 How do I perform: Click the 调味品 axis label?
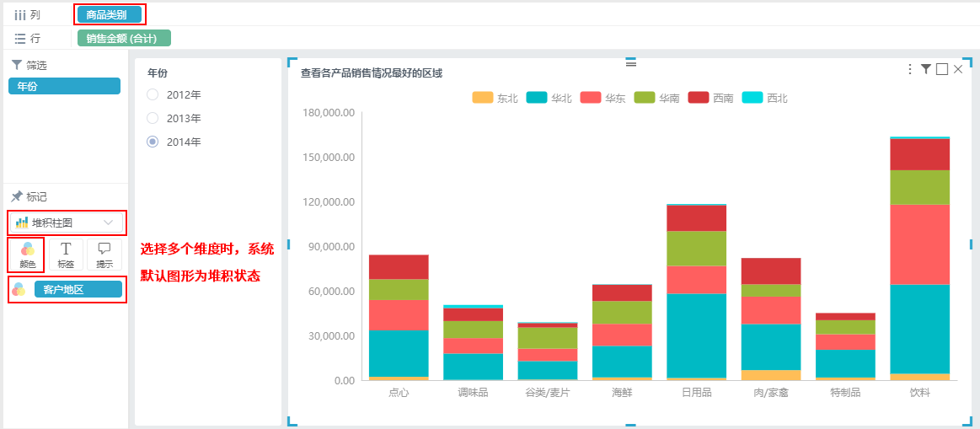tap(473, 392)
